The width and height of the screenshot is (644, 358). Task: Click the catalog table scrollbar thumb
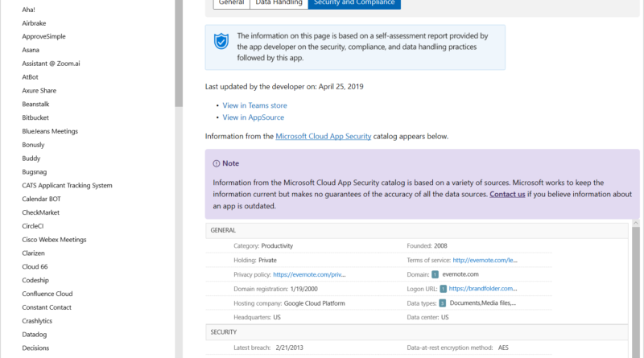click(636, 291)
